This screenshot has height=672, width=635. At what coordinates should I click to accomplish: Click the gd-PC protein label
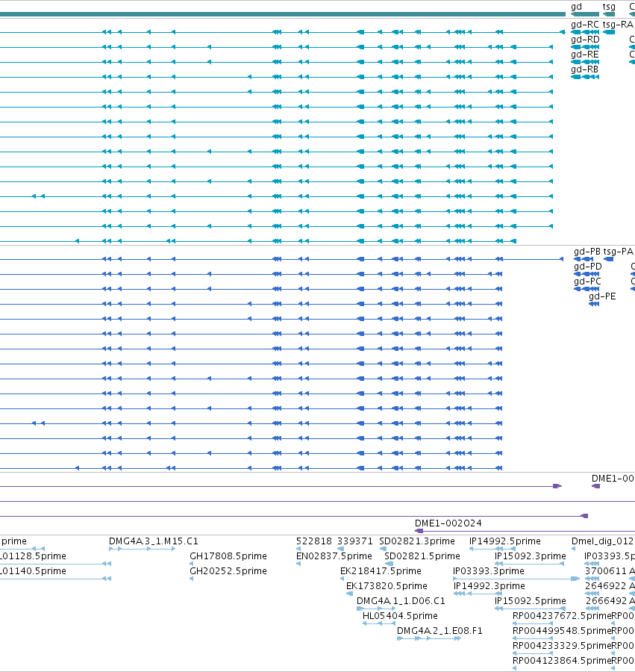(x=587, y=281)
